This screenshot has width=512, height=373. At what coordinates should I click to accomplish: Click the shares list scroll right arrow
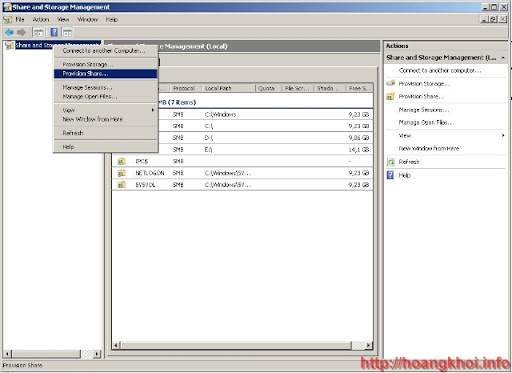[368, 345]
